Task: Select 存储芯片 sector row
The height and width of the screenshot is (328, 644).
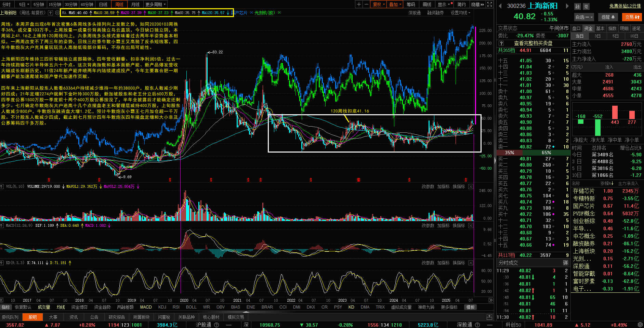Action: pyautogui.click(x=606, y=191)
